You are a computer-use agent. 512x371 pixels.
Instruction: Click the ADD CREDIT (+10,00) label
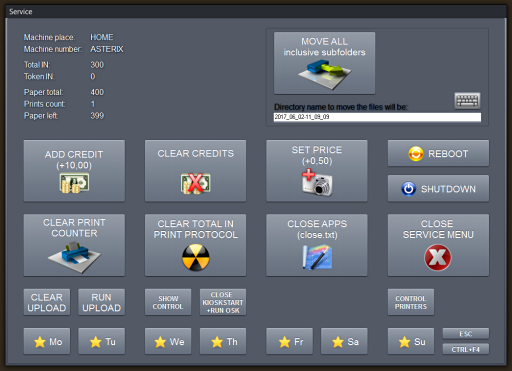(74, 160)
